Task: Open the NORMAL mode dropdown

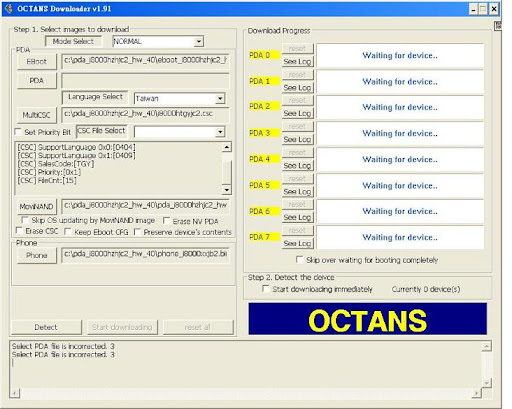Action: 198,41
